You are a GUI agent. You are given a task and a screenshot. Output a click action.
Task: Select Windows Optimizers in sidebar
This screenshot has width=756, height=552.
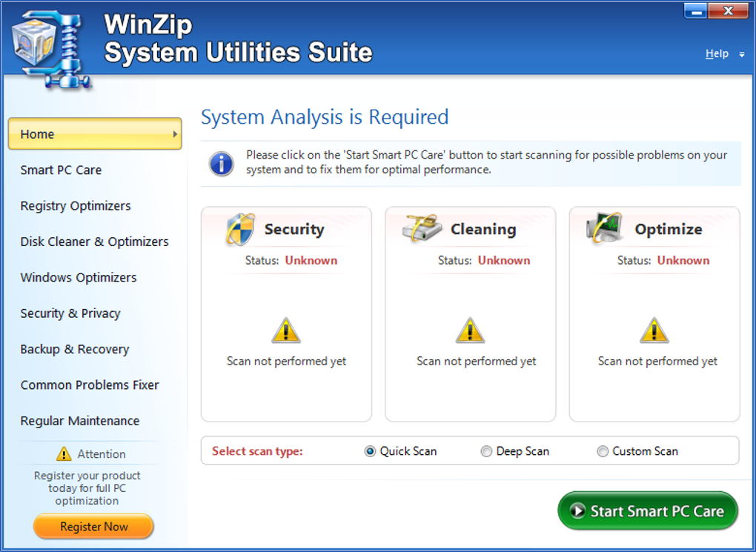[x=78, y=278]
